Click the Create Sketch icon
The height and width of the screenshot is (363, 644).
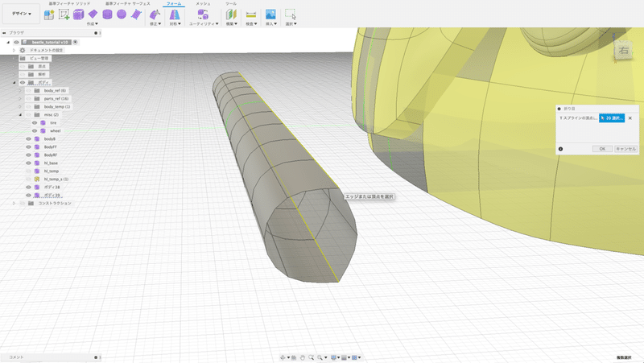click(x=64, y=14)
